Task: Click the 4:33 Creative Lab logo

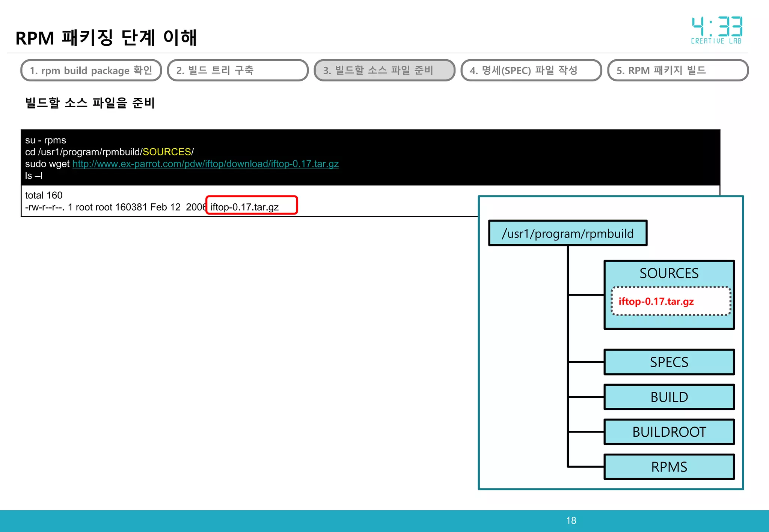Action: tap(717, 30)
